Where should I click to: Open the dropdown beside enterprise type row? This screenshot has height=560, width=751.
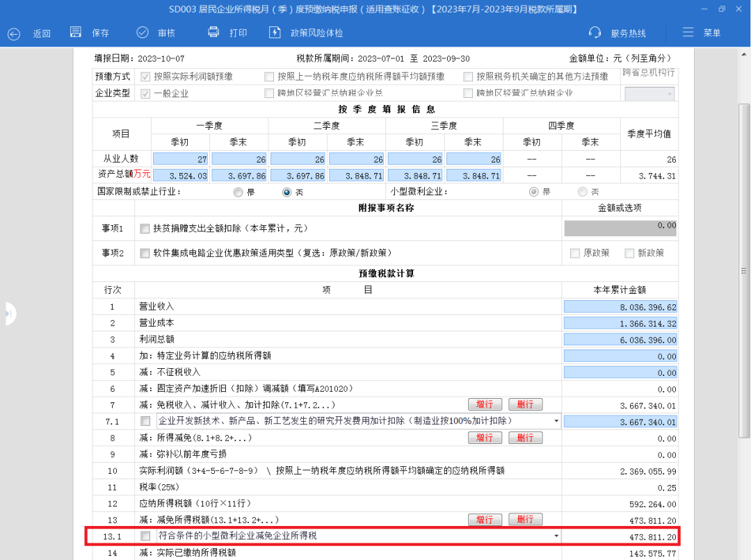(x=670, y=94)
